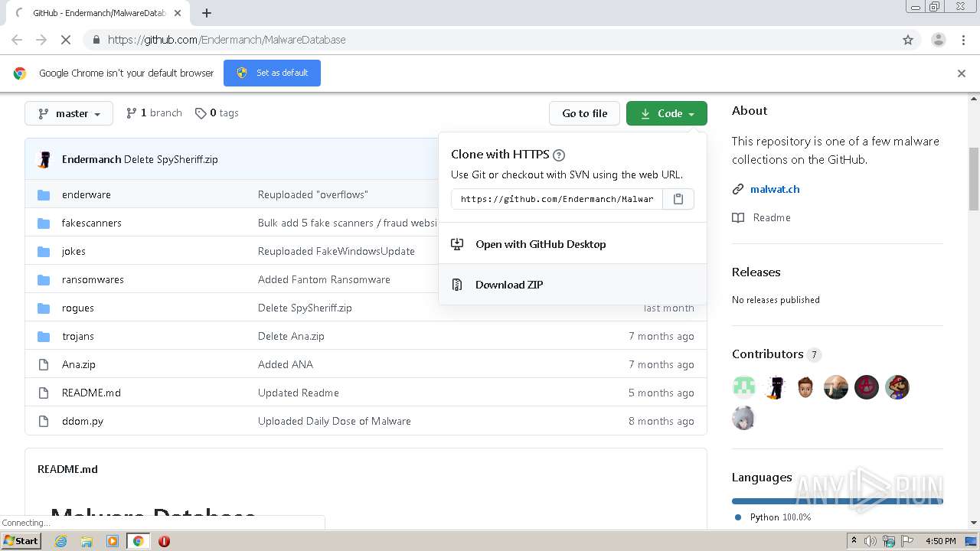Open Internet Explorer from taskbar
This screenshot has height=551, width=980.
pyautogui.click(x=60, y=541)
